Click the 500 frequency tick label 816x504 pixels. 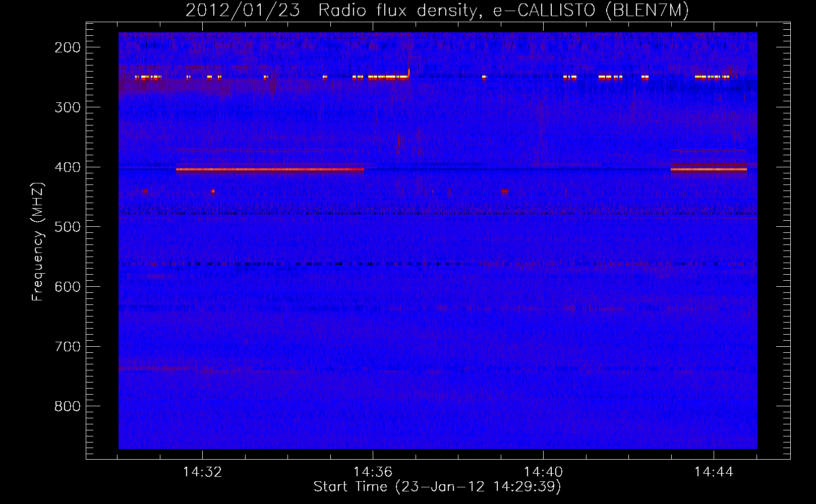67,226
